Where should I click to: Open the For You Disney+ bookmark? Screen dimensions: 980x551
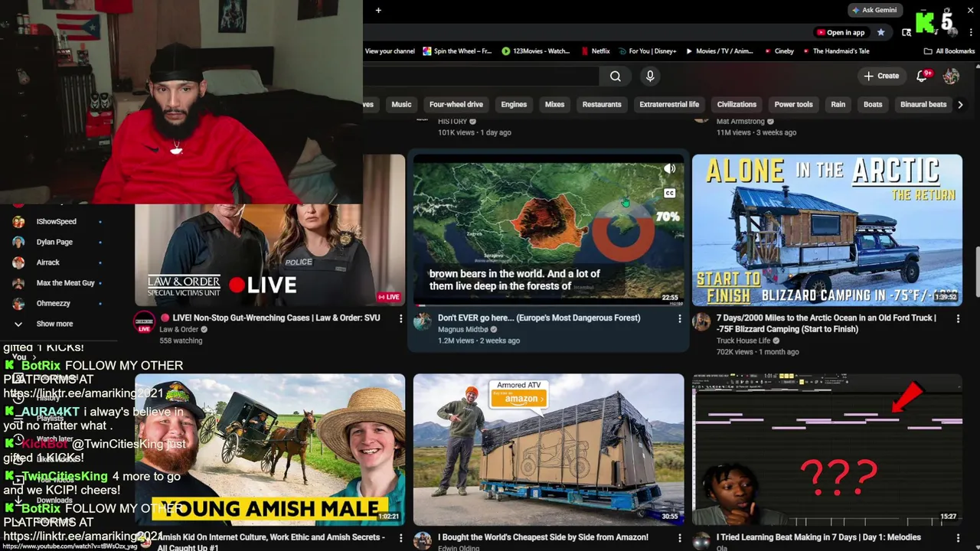[x=646, y=51]
